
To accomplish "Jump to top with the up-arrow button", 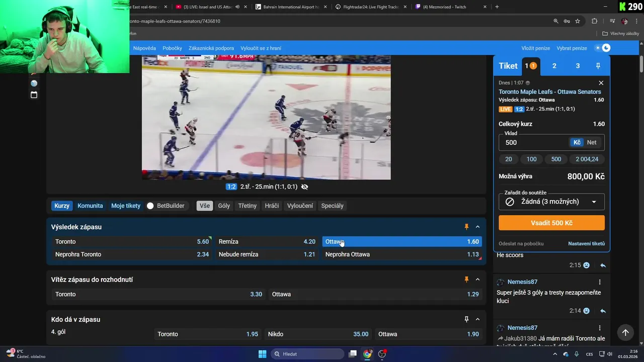I will [x=625, y=332].
